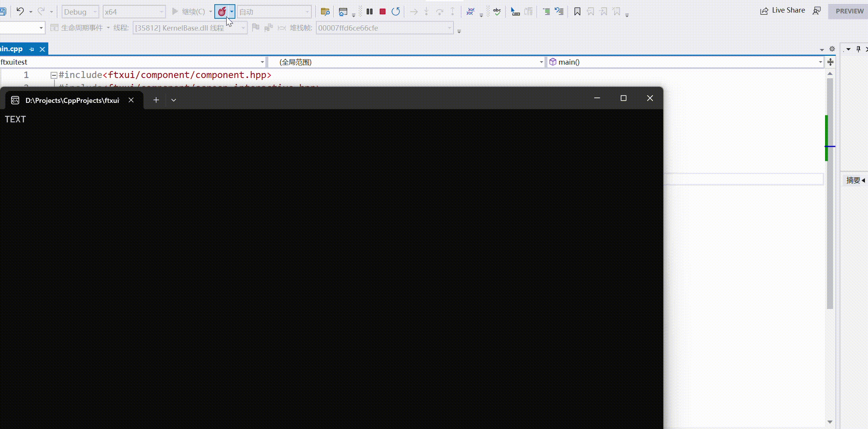Stop debugging with the red square icon
This screenshot has height=429, width=868.
(x=382, y=12)
